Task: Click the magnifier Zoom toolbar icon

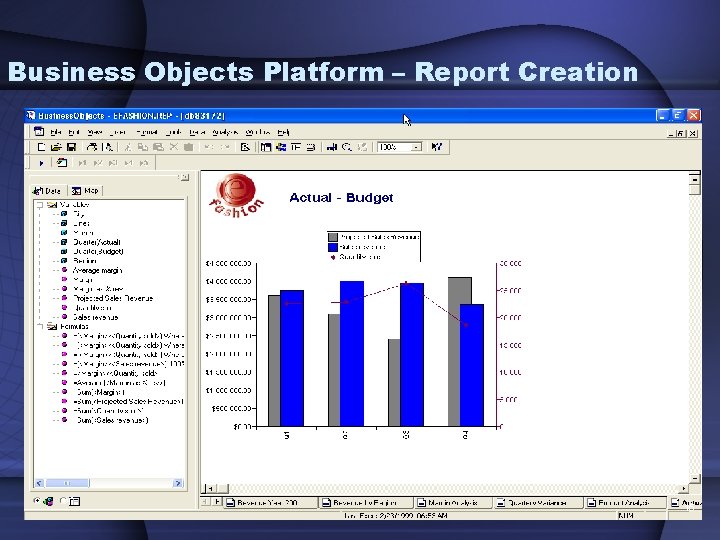Action: coord(347,147)
